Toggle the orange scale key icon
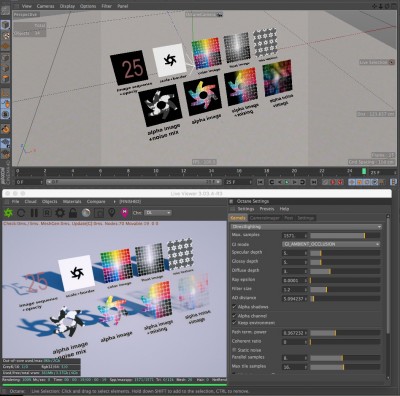This screenshot has width=400, height=396. pos(359,182)
